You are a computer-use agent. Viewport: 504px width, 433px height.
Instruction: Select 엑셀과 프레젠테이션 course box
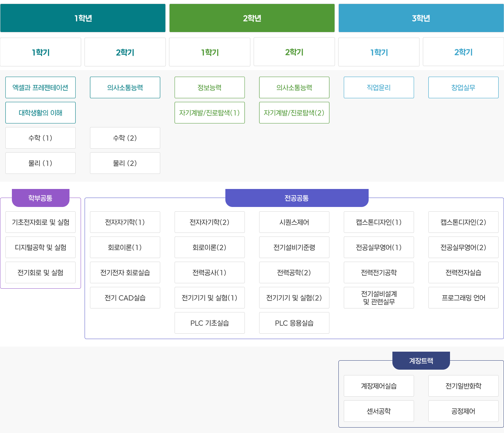(40, 87)
